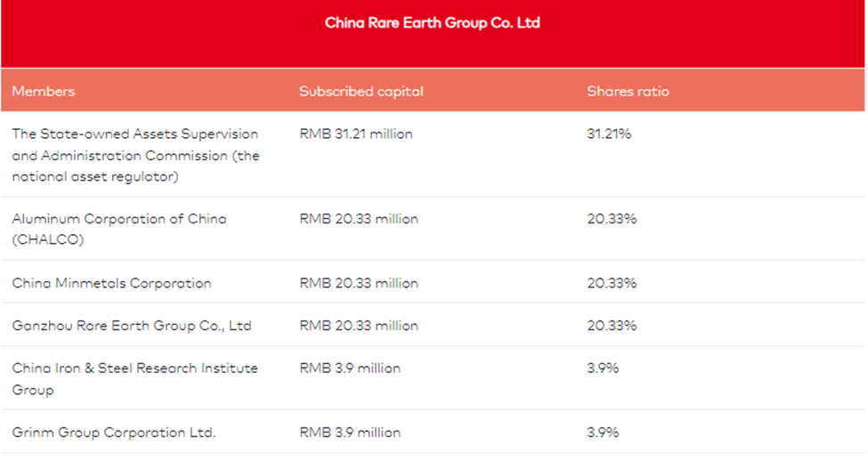Click the 20.33% ratio for China Minmetals
The width and height of the screenshot is (868, 461).
point(612,283)
